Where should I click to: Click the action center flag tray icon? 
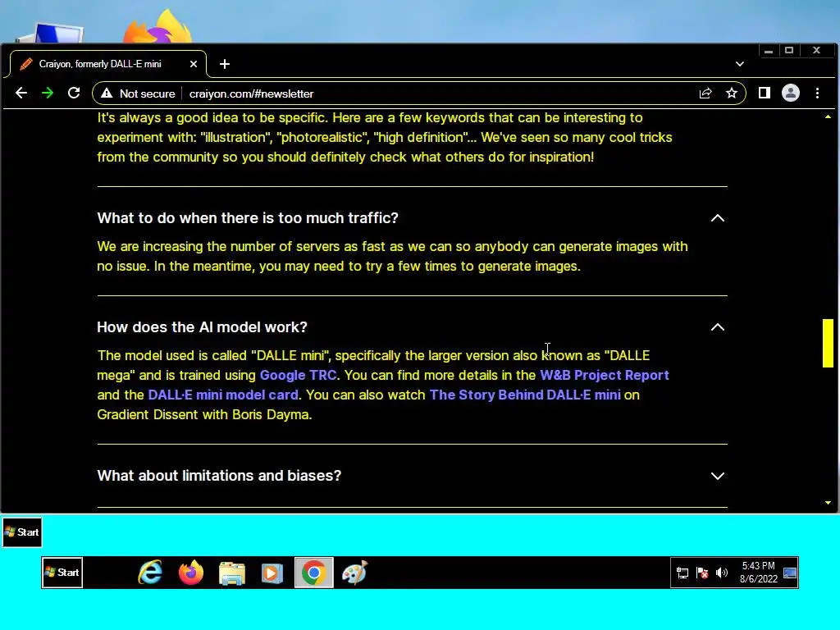pyautogui.click(x=702, y=573)
